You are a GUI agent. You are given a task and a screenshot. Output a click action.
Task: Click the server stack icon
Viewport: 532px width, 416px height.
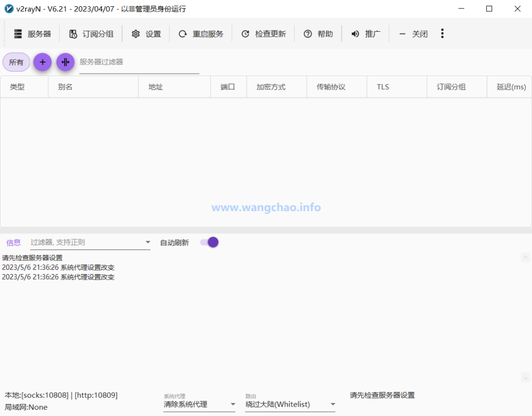(x=18, y=34)
